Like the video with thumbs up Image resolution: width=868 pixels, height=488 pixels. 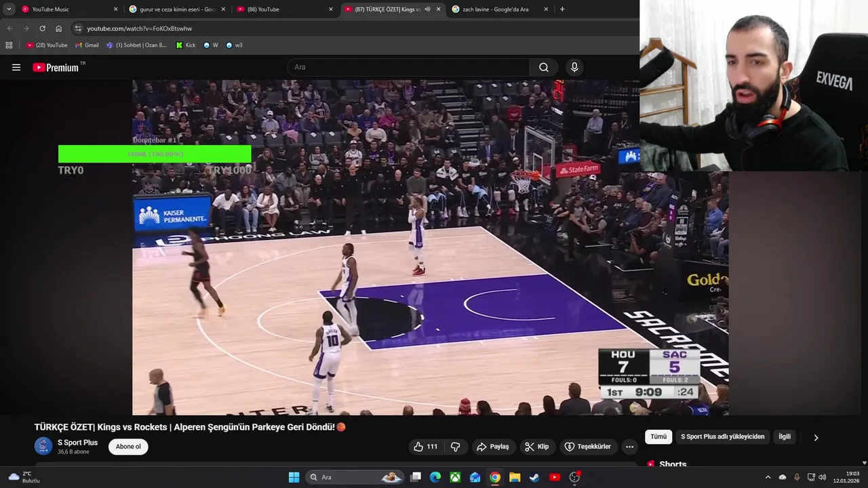[426, 447]
